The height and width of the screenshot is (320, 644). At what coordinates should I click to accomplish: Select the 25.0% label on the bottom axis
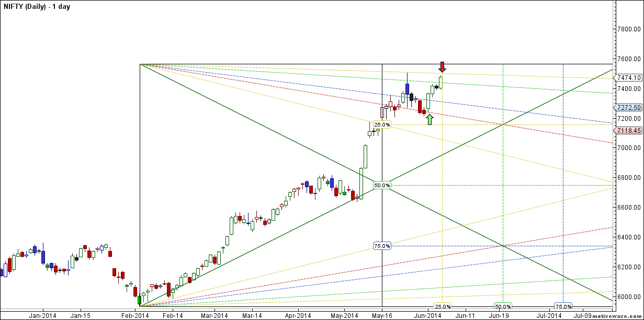coord(443,306)
